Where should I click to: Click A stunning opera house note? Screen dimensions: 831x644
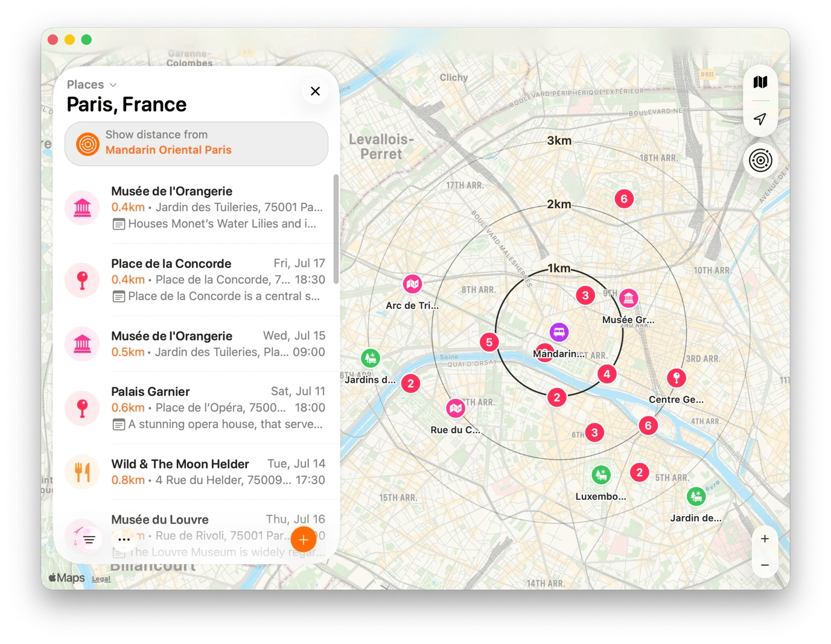pyautogui.click(x=225, y=424)
